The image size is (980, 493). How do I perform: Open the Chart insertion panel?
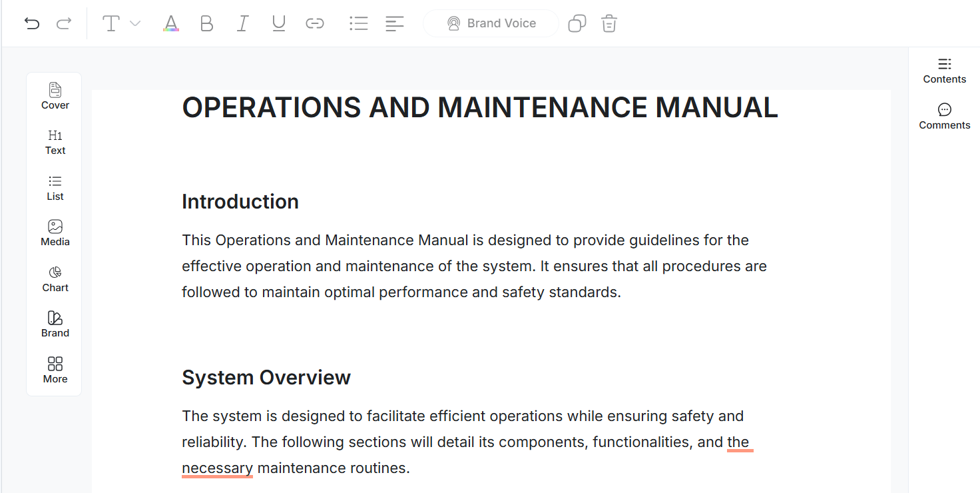(55, 278)
